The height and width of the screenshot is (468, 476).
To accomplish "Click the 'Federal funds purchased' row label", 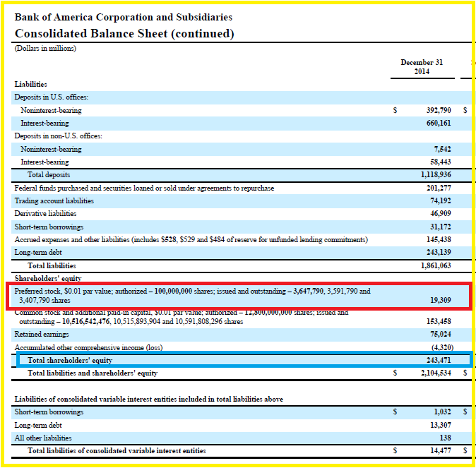I will tap(144, 188).
